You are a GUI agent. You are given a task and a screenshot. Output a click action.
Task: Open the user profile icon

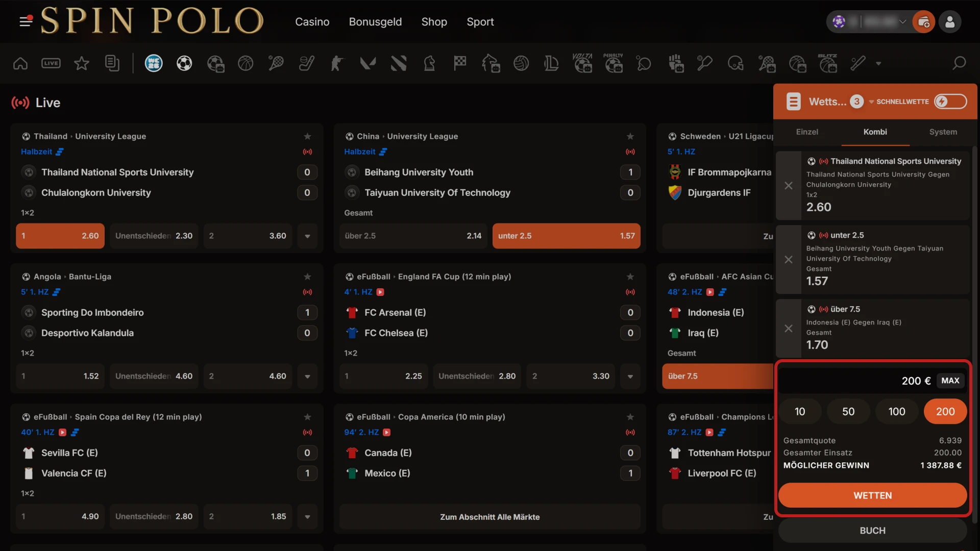tap(950, 22)
